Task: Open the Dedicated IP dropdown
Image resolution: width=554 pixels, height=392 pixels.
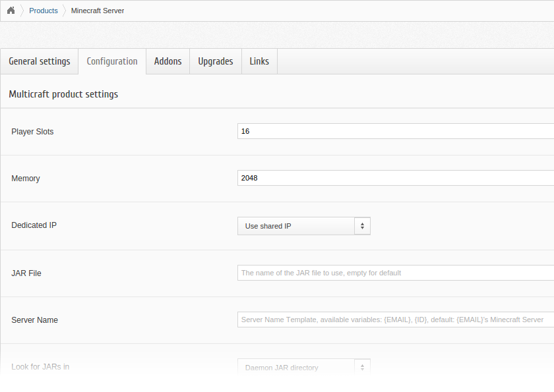Action: click(x=304, y=226)
